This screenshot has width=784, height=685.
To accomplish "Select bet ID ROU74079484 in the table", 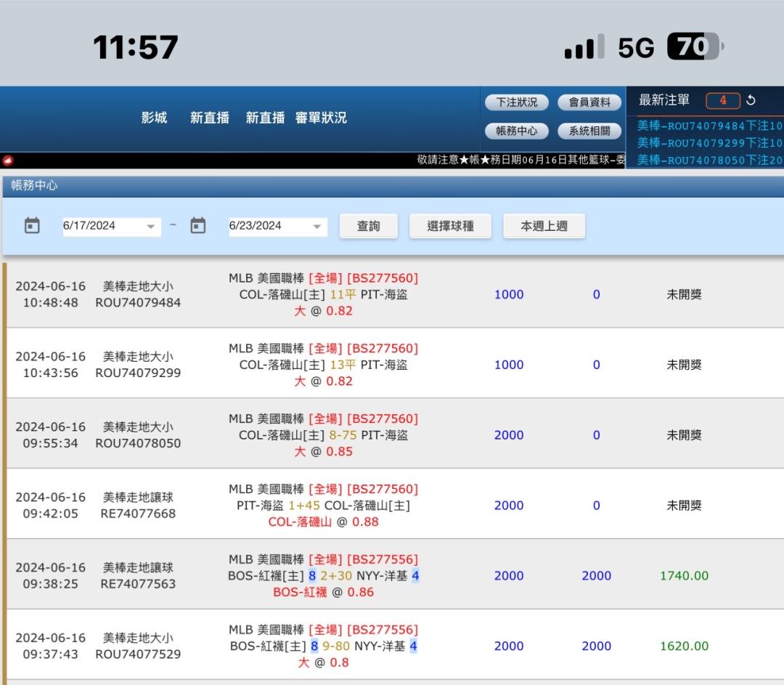I will point(138,303).
